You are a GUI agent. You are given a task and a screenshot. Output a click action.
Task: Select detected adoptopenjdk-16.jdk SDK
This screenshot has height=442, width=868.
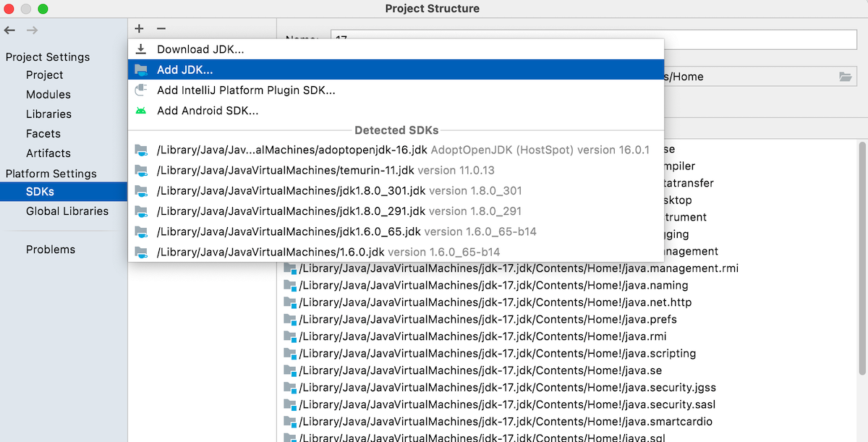coord(396,150)
